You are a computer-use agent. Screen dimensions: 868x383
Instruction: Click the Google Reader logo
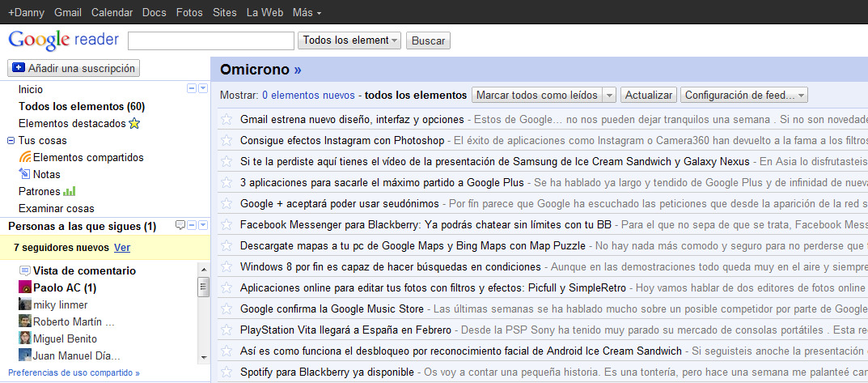[x=64, y=40]
